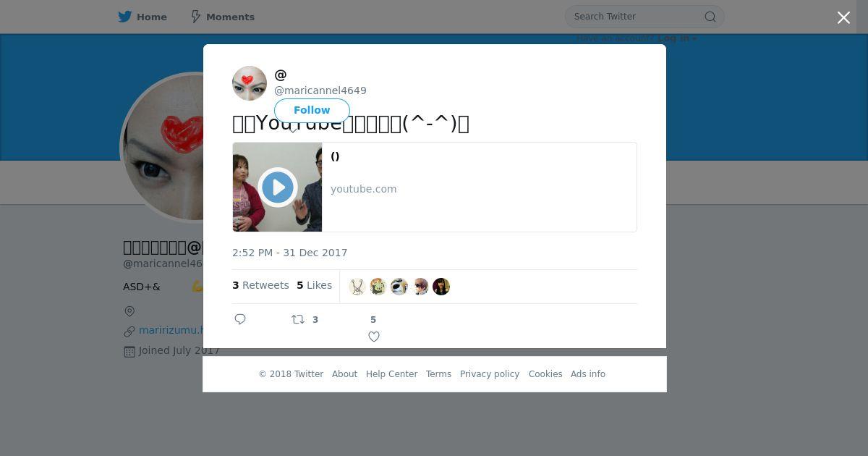The height and width of the screenshot is (456, 868).
Task: Click the Twitter bird Home icon
Action: click(x=125, y=17)
